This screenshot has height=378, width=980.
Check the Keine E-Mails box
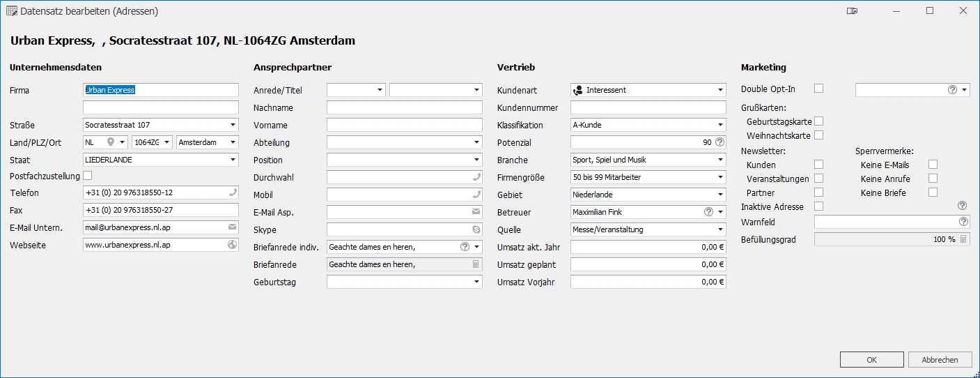click(933, 165)
